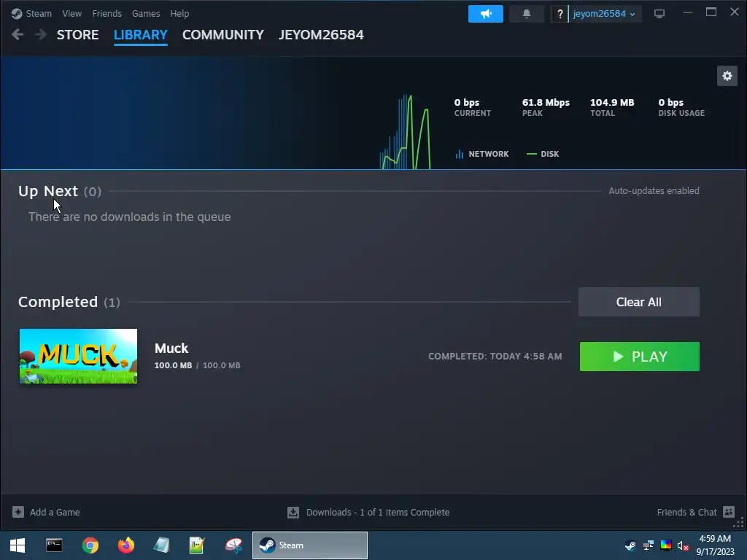Play Muck with the green PLAY button
The height and width of the screenshot is (560, 747).
coord(639,356)
